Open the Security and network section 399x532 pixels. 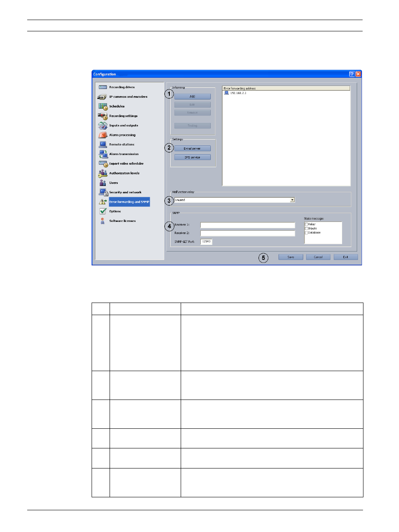point(125,192)
